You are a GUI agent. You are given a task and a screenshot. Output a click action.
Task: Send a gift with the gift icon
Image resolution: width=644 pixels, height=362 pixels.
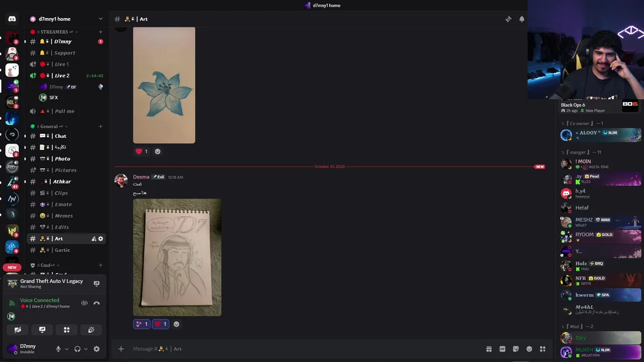(489, 349)
